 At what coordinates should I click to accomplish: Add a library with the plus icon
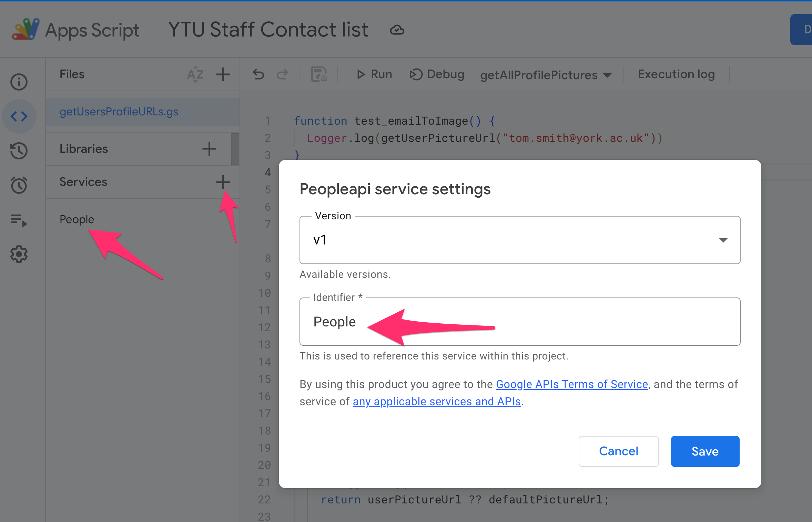pyautogui.click(x=209, y=149)
